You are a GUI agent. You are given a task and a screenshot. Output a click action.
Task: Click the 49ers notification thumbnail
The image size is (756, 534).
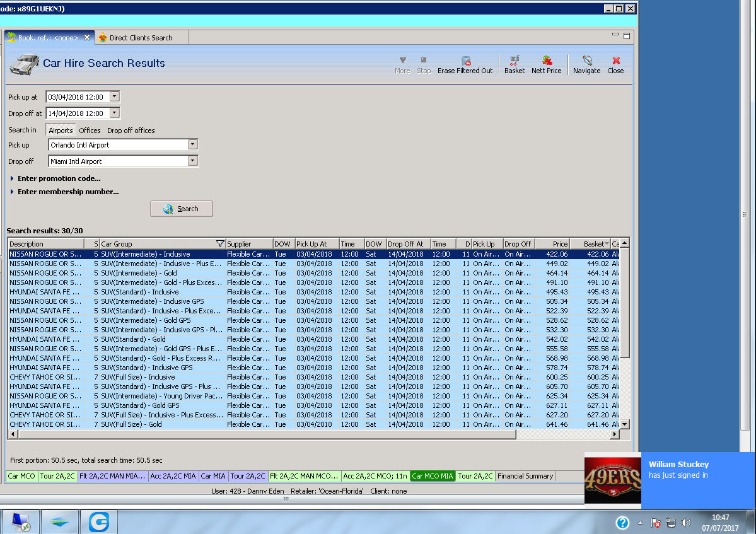612,480
